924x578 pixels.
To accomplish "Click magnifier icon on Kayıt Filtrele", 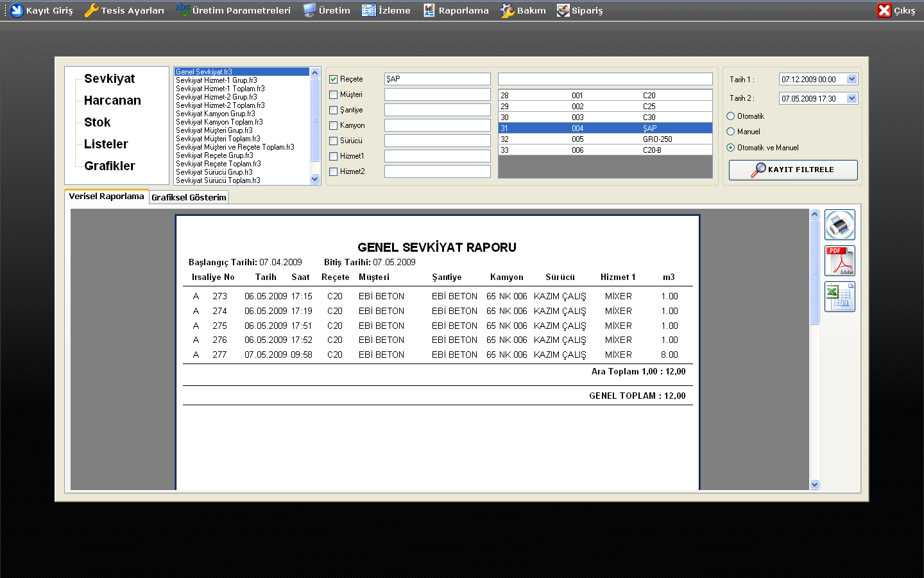I will 758,170.
